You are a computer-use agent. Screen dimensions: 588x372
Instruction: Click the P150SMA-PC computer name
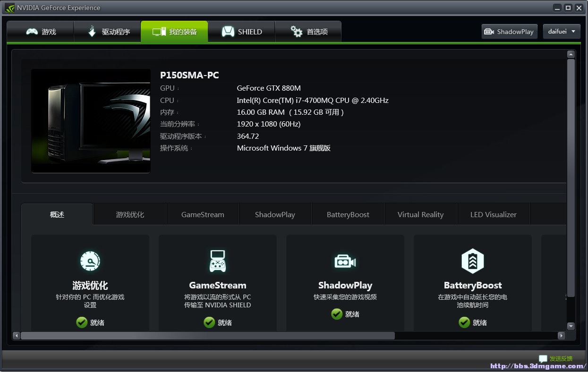pos(189,75)
